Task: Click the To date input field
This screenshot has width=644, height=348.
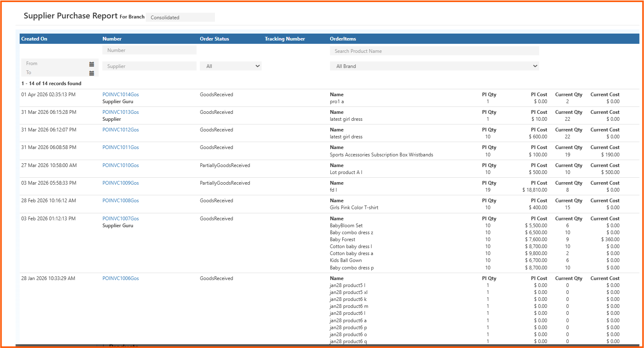Action: point(55,72)
